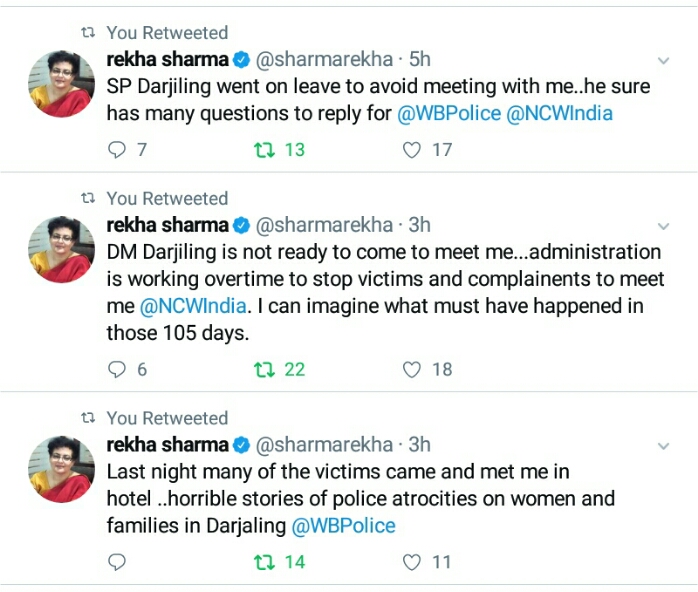This screenshot has width=698, height=592.
Task: Undo retweet on SP Darjiling tweet
Action: [264, 150]
